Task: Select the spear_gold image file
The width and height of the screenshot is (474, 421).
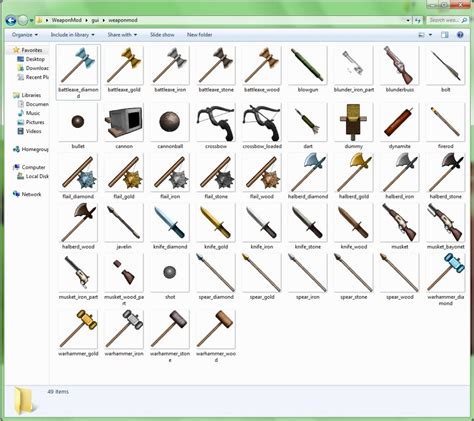Action: pyautogui.click(x=262, y=277)
